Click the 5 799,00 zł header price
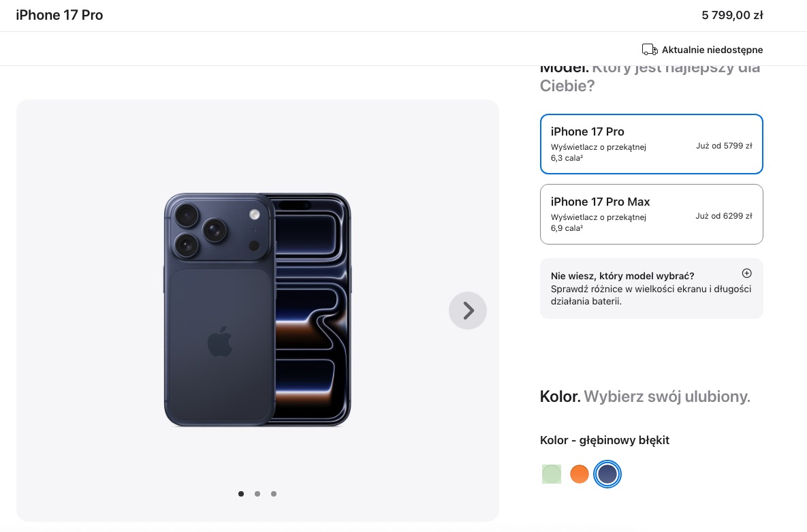 tap(732, 15)
